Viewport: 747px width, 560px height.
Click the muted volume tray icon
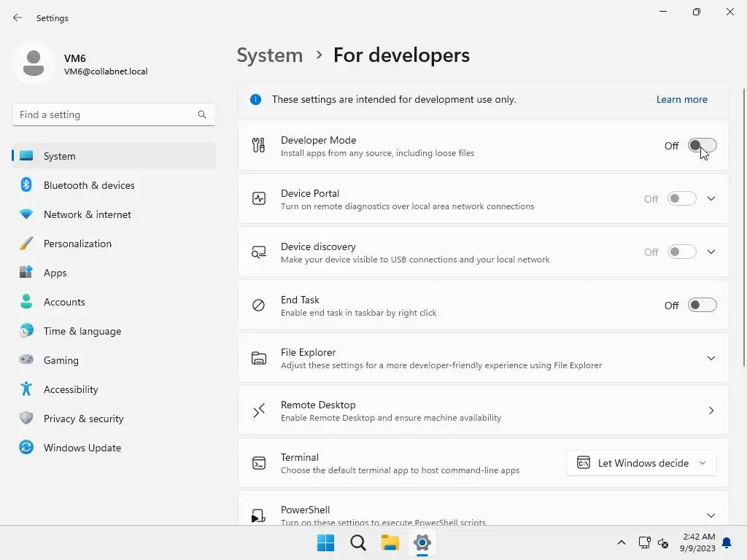click(x=663, y=542)
